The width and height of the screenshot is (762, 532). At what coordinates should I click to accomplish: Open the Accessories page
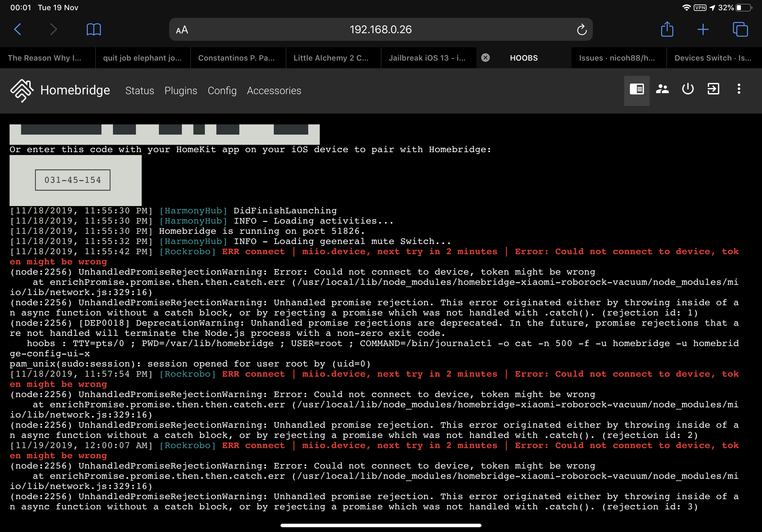coord(274,91)
